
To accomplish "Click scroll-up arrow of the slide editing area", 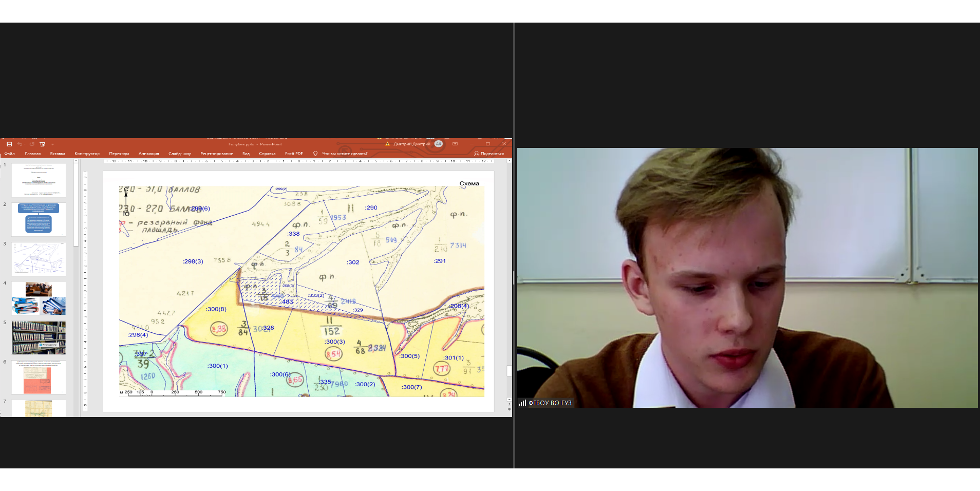I will point(509,161).
